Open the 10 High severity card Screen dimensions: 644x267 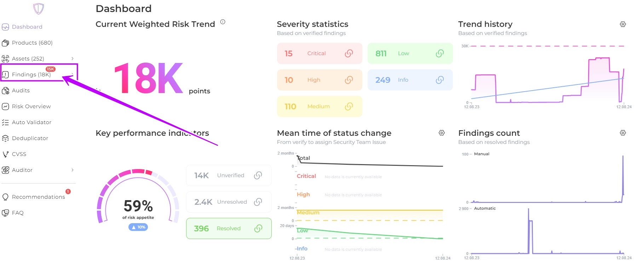coord(319,80)
